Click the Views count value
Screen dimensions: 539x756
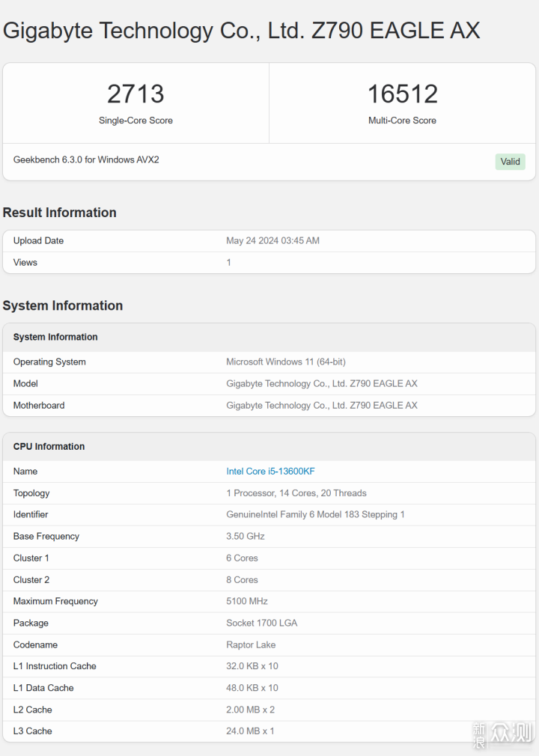pos(229,263)
